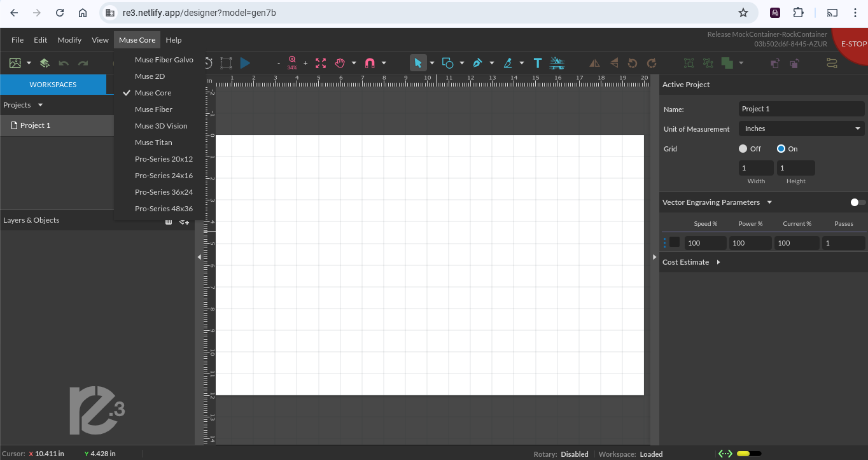Switch to the WORKSPACES tab

click(53, 85)
